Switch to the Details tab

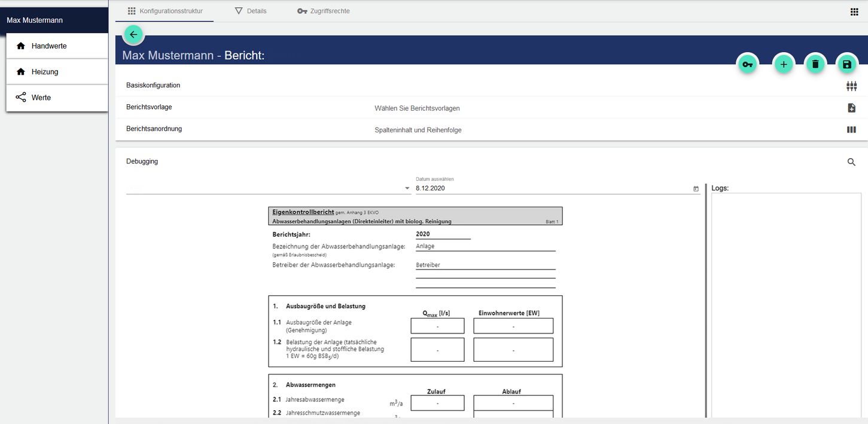(x=251, y=10)
